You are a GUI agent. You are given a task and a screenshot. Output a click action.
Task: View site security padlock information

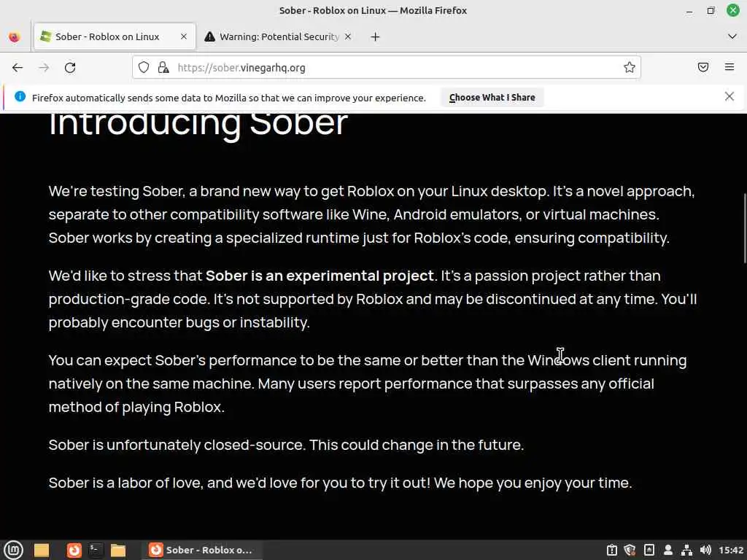click(x=163, y=68)
